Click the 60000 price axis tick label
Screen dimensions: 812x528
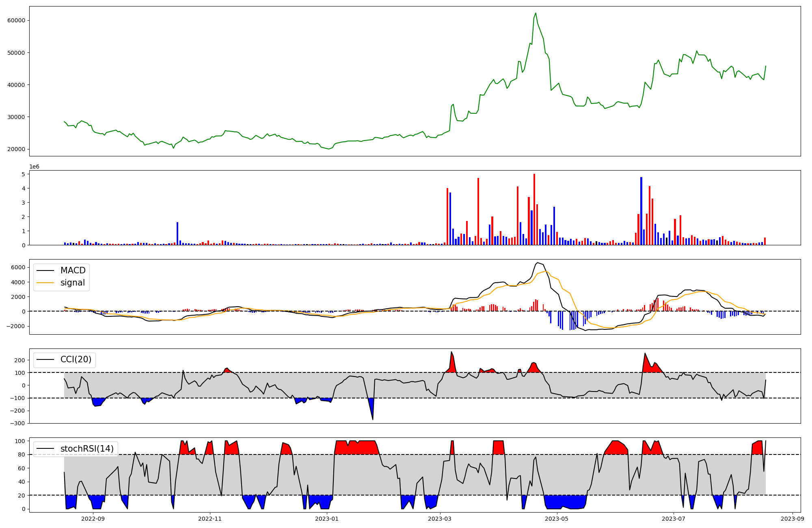click(x=16, y=21)
